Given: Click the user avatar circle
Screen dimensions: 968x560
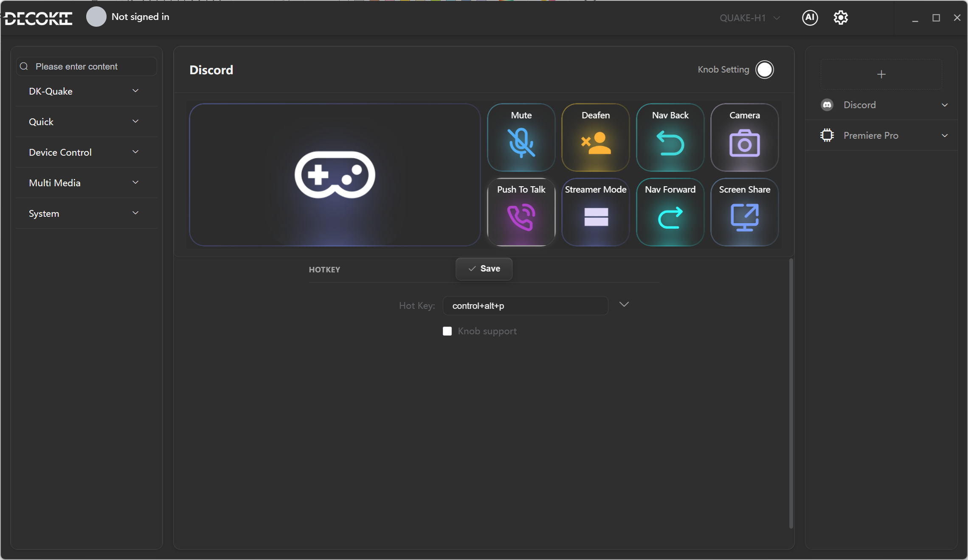Looking at the screenshot, I should click(x=96, y=17).
